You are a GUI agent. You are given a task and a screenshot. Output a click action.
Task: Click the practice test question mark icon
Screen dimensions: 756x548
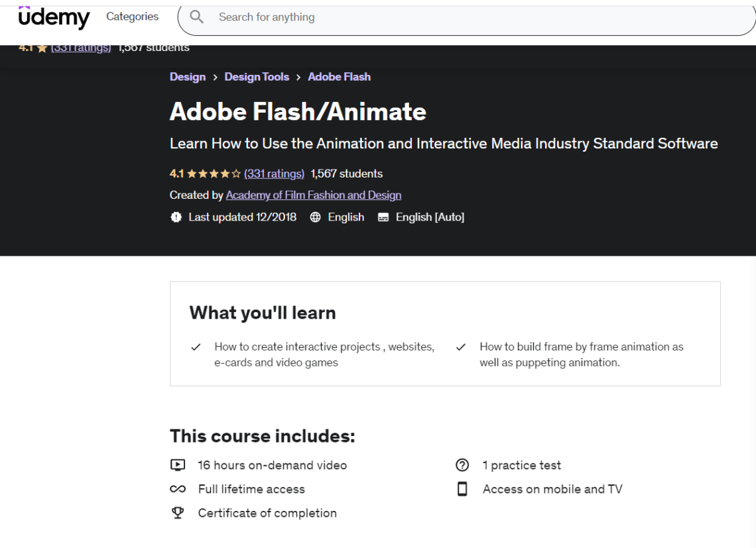pyautogui.click(x=462, y=465)
